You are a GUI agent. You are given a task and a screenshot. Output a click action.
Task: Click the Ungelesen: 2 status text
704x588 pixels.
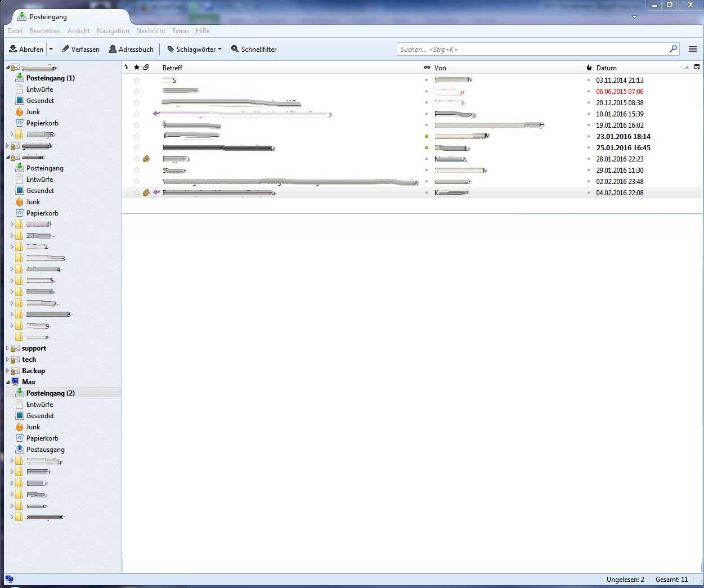[x=625, y=580]
